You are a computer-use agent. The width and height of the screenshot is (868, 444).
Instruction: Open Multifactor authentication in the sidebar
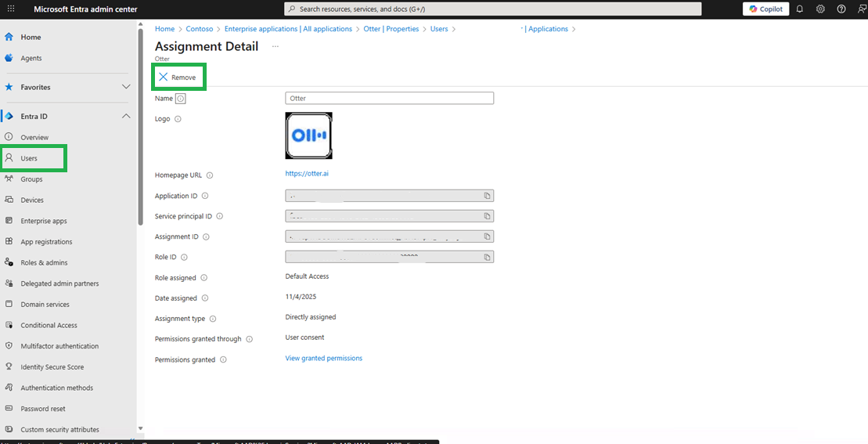(59, 346)
